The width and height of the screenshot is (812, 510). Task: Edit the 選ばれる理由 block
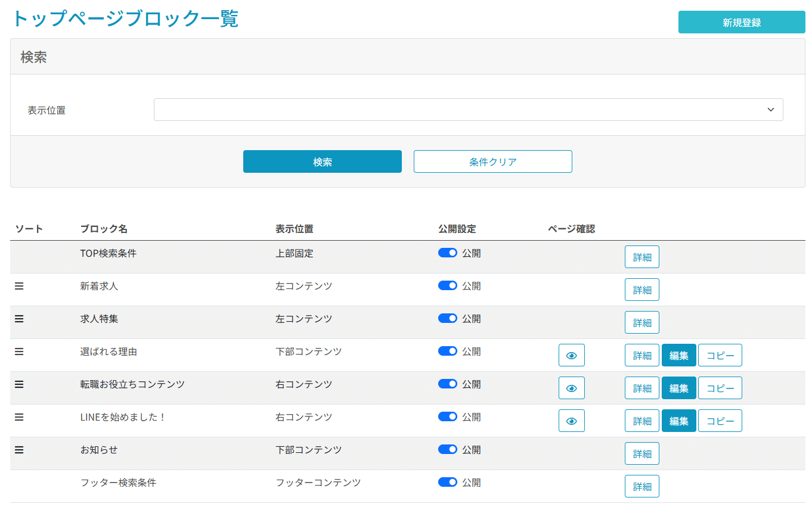pos(678,355)
